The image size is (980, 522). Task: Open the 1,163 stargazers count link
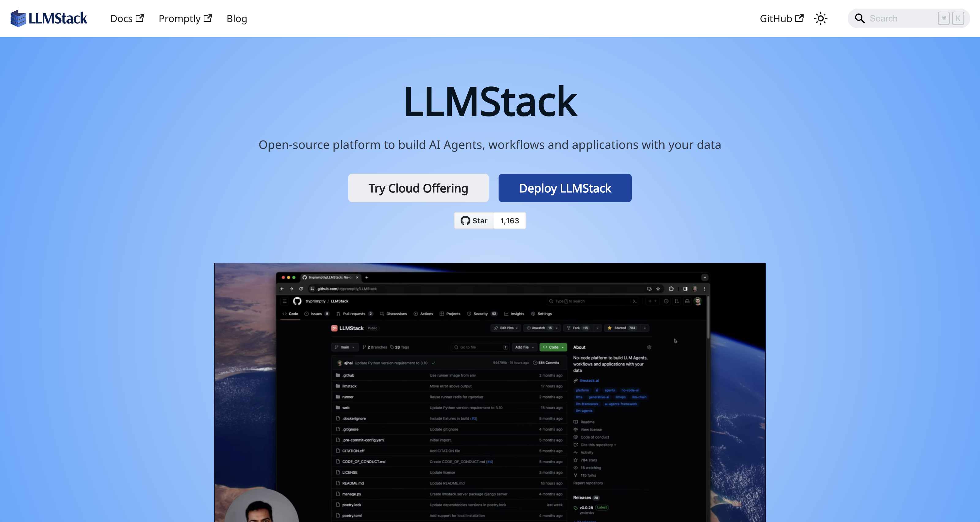click(x=510, y=221)
